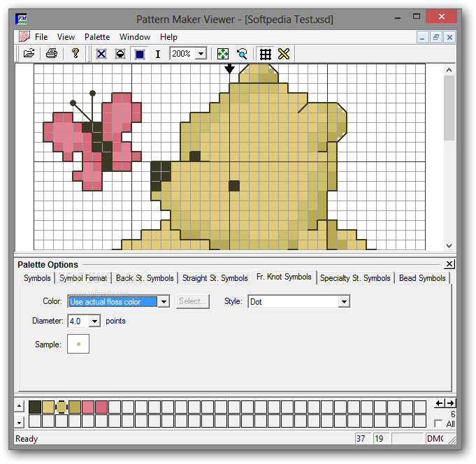Toggle grid lines with the grid icon
This screenshot has width=476, height=464.
(x=265, y=54)
